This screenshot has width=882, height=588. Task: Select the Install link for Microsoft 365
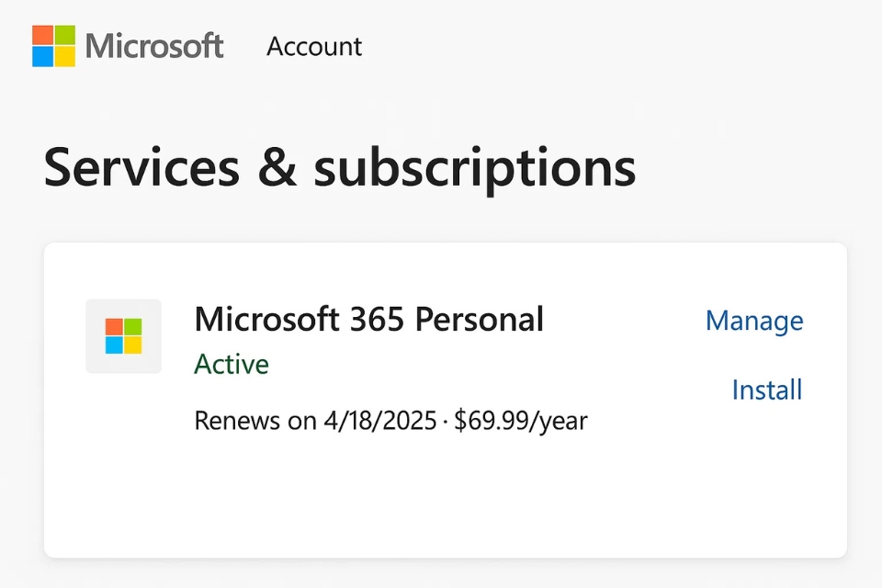(x=767, y=390)
